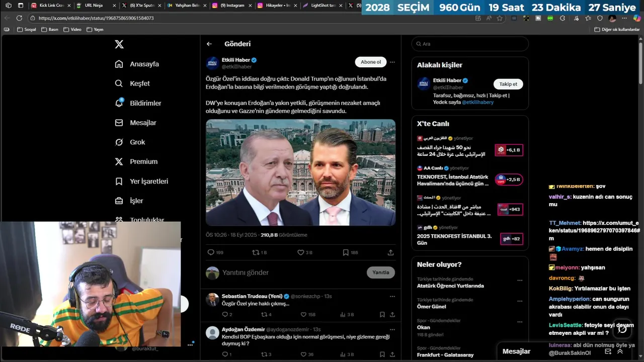
Task: Click the Anasayfa home icon
Action: 119,64
